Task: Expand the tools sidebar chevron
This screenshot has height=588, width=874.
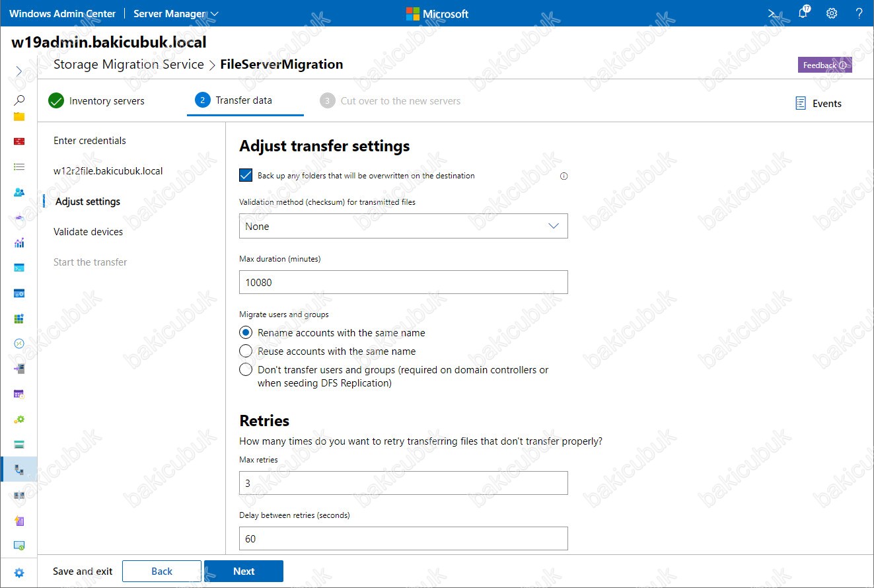Action: (19, 71)
